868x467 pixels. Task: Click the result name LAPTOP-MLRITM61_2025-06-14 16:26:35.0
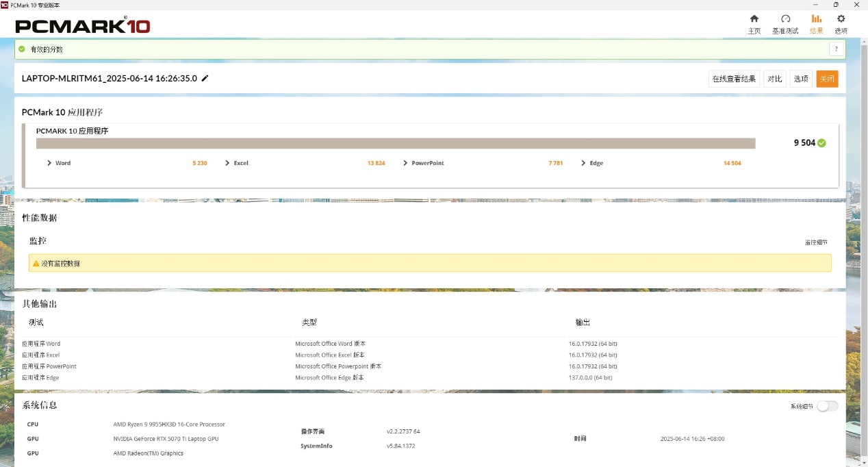pos(110,79)
